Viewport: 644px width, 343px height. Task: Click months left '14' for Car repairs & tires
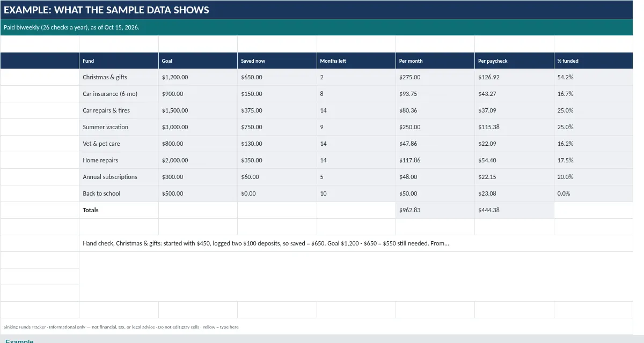[x=356, y=110]
